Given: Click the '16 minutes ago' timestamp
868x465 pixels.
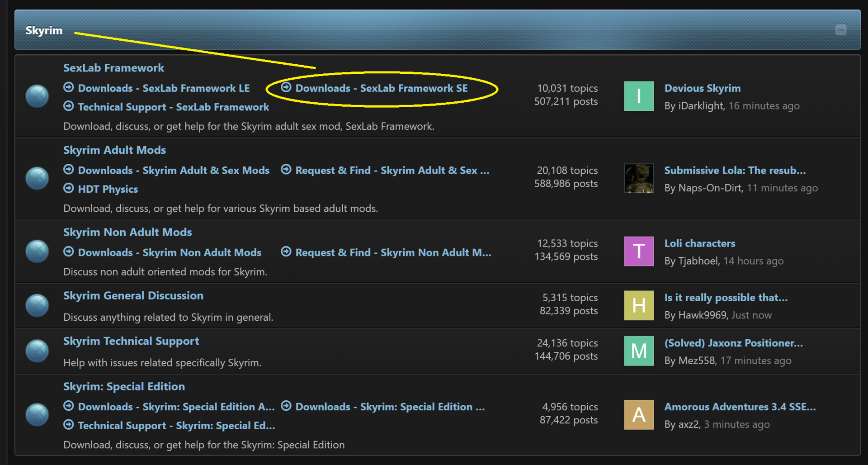Looking at the screenshot, I should point(764,106).
